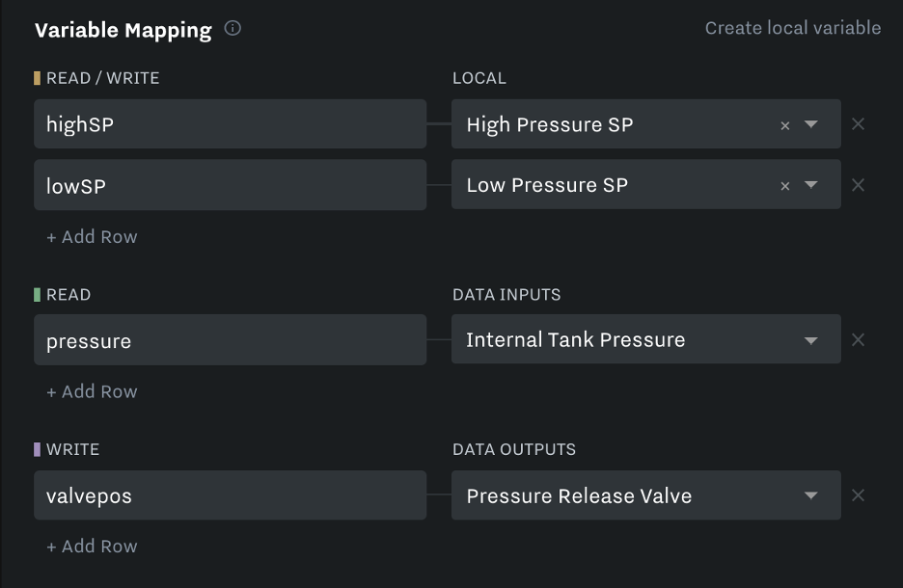Click the Variable Mapping info icon

(233, 28)
